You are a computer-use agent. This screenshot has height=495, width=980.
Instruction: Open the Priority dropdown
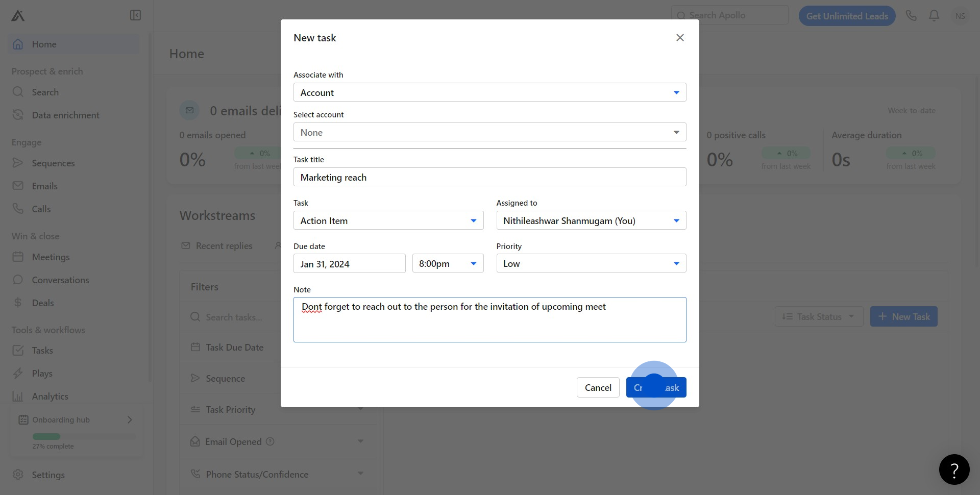click(x=591, y=263)
